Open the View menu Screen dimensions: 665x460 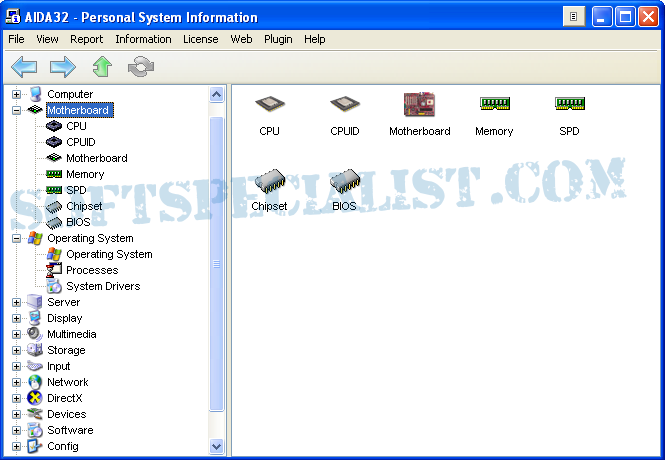(x=47, y=39)
